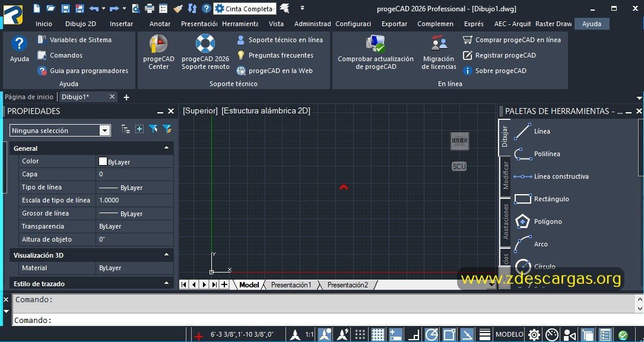
Task: Collapse the Visualización 3D section
Action: point(166,255)
